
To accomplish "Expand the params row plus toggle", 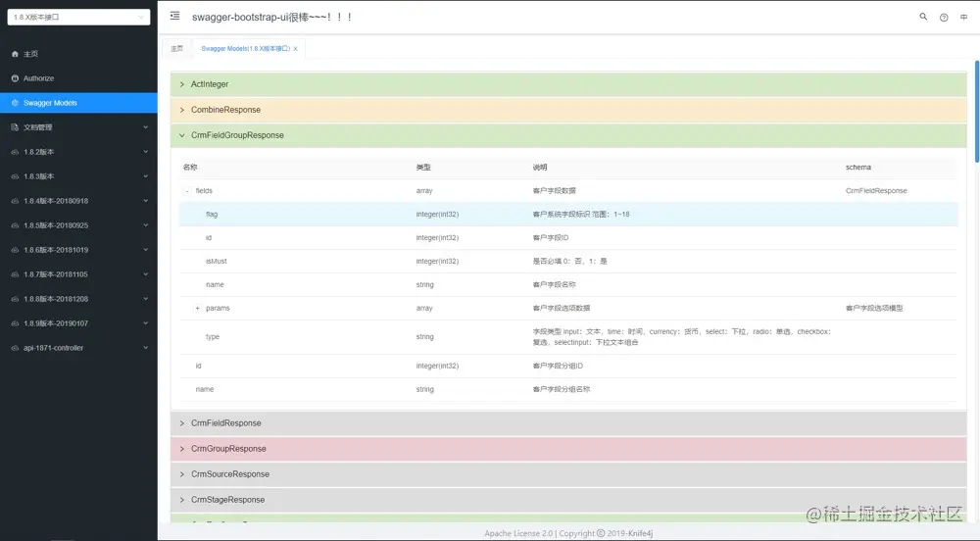I will 198,309.
